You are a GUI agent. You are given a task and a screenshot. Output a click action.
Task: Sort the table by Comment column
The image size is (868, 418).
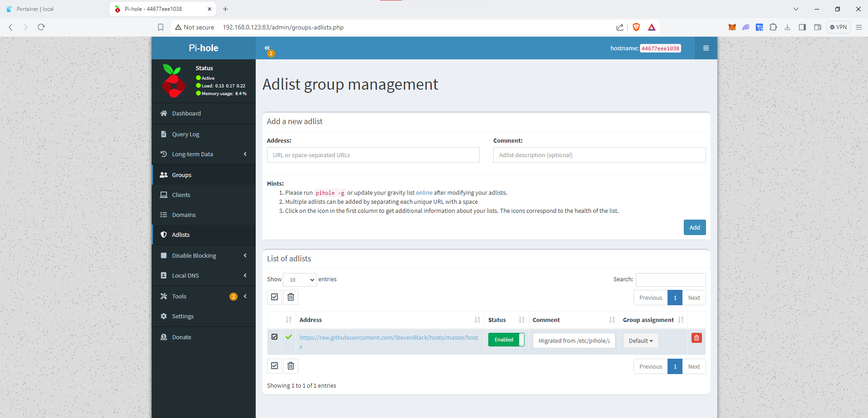coord(574,320)
